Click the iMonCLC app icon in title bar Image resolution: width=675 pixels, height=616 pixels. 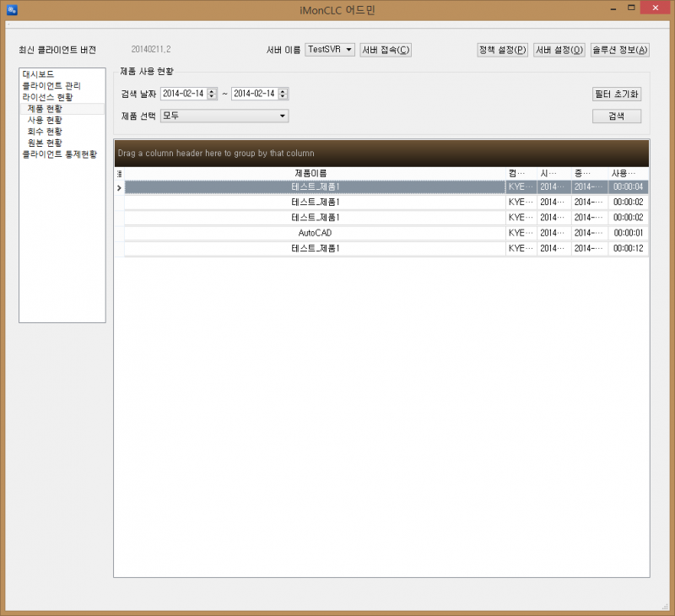(12, 11)
